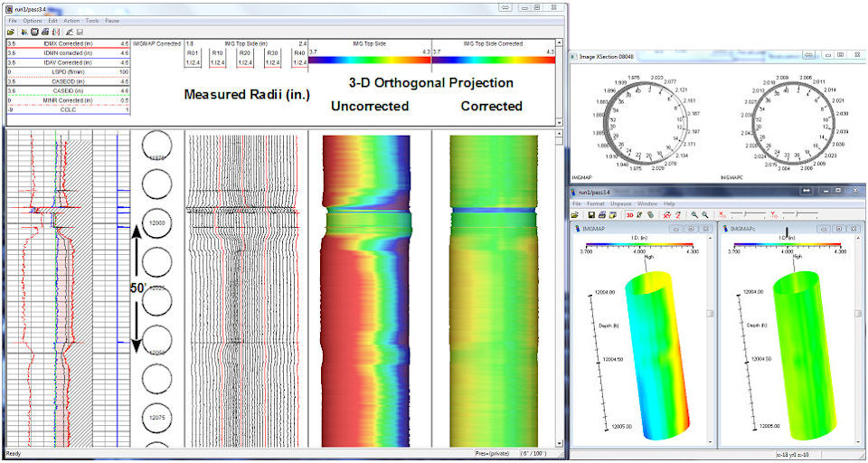Click the screen display icon in the main log toolbar

coord(34,33)
